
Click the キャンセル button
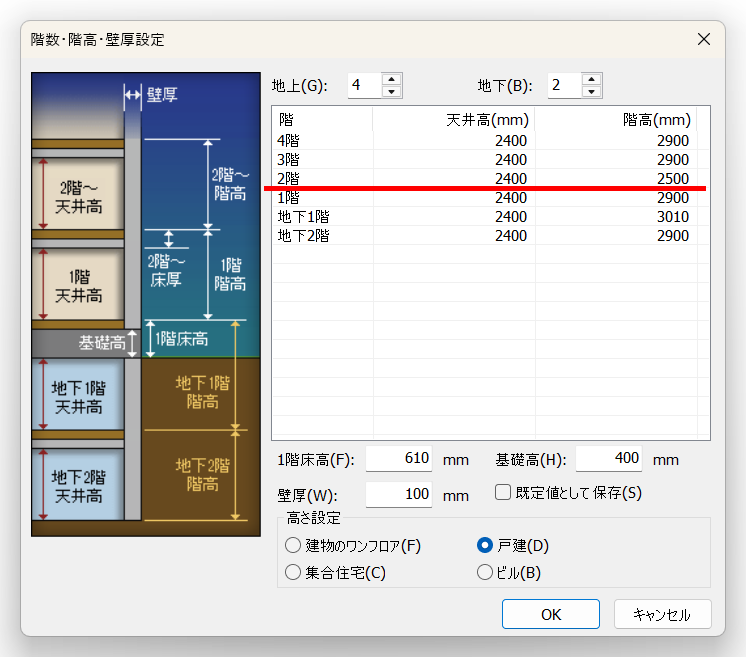[662, 614]
